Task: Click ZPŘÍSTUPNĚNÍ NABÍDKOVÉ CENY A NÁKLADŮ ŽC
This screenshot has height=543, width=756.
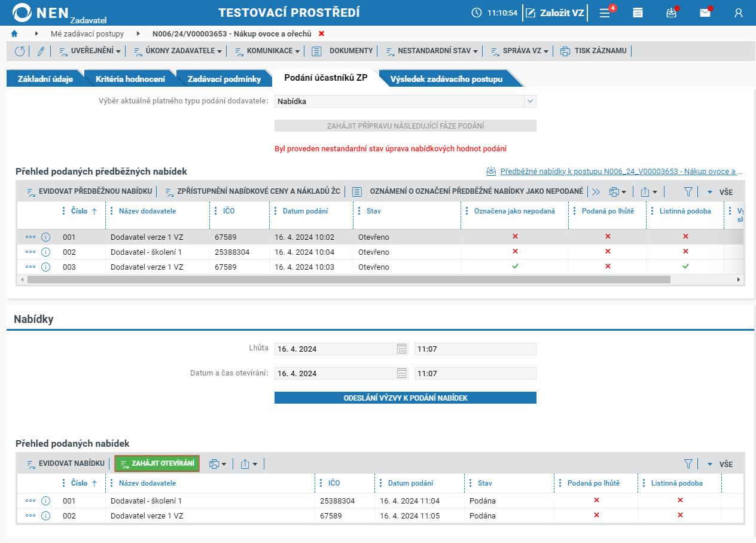Action: [252, 192]
